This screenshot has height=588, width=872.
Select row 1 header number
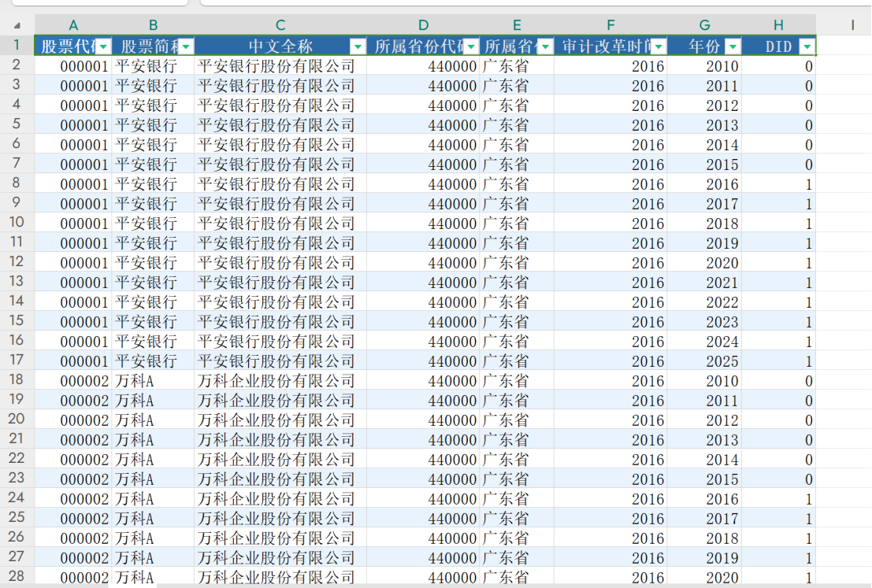pyautogui.click(x=17, y=45)
